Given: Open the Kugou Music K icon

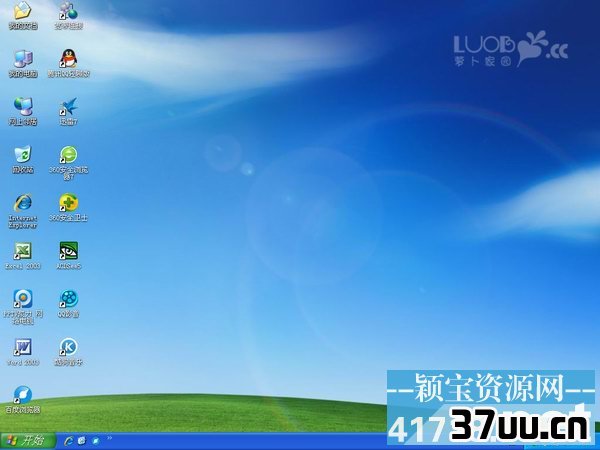Looking at the screenshot, I should tap(68, 347).
